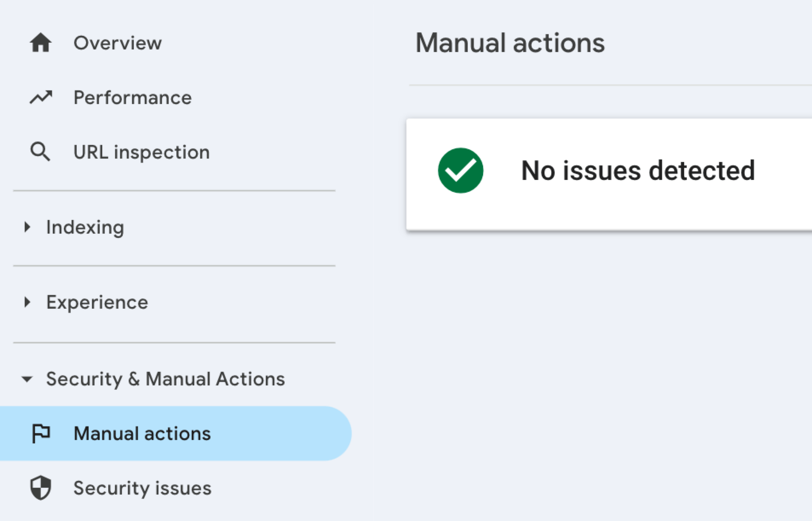The image size is (812, 521).
Task: Expand the Indexing section
Action: click(x=84, y=227)
